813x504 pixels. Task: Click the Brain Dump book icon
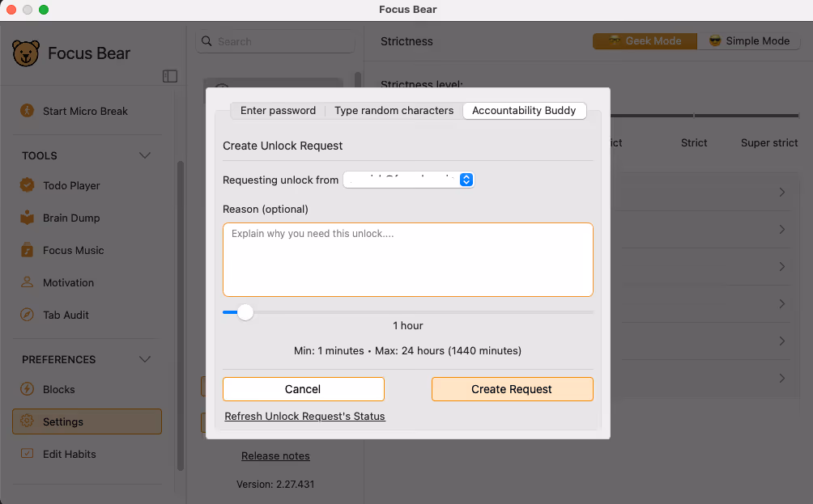[x=27, y=218]
